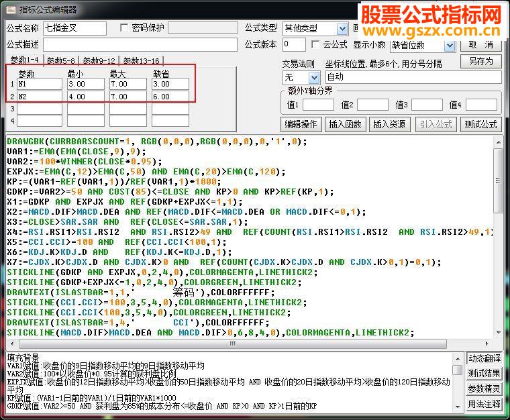Open the 交易法则 dropdown set to 无
Viewport: 510px width, 420px height.
(313, 78)
